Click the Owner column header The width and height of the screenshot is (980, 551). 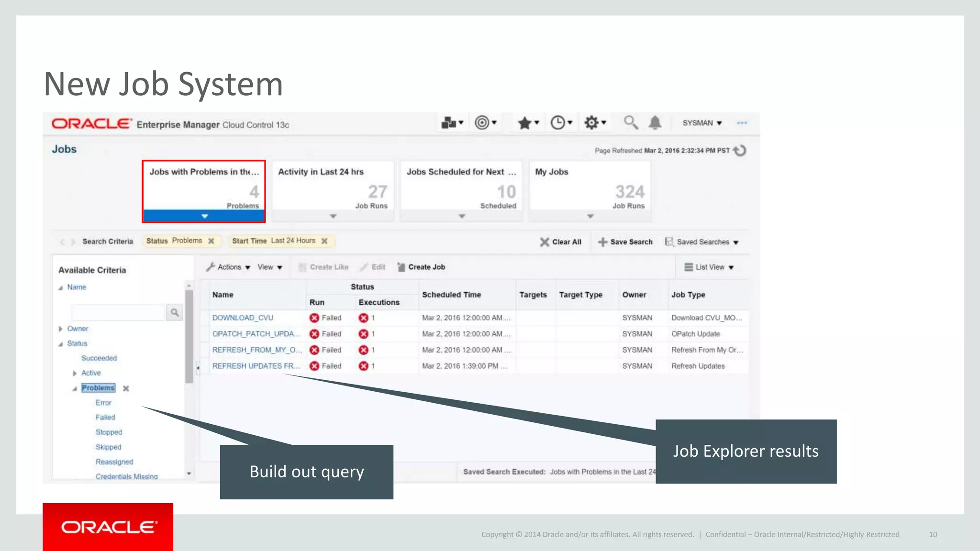tap(634, 295)
